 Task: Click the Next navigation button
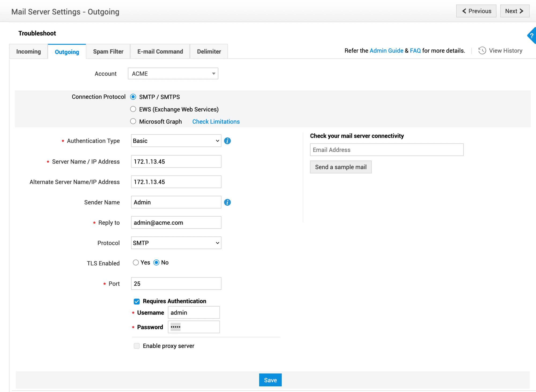pyautogui.click(x=514, y=11)
